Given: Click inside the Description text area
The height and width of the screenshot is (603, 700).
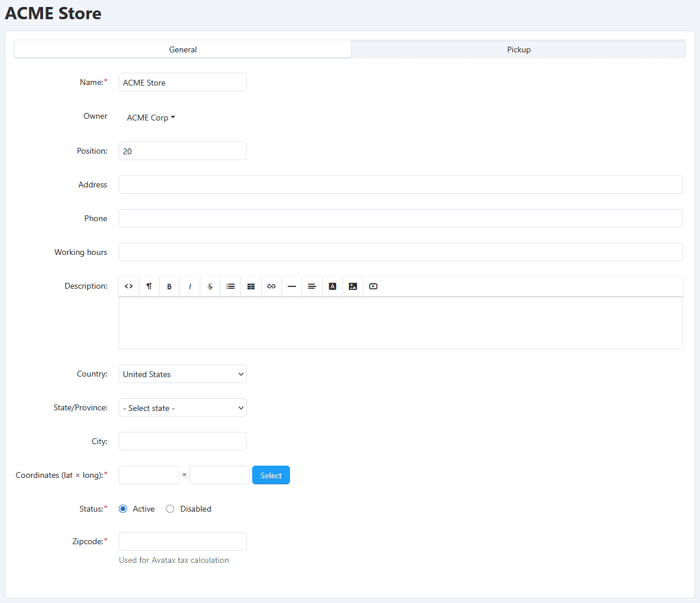Looking at the screenshot, I should pos(401,323).
